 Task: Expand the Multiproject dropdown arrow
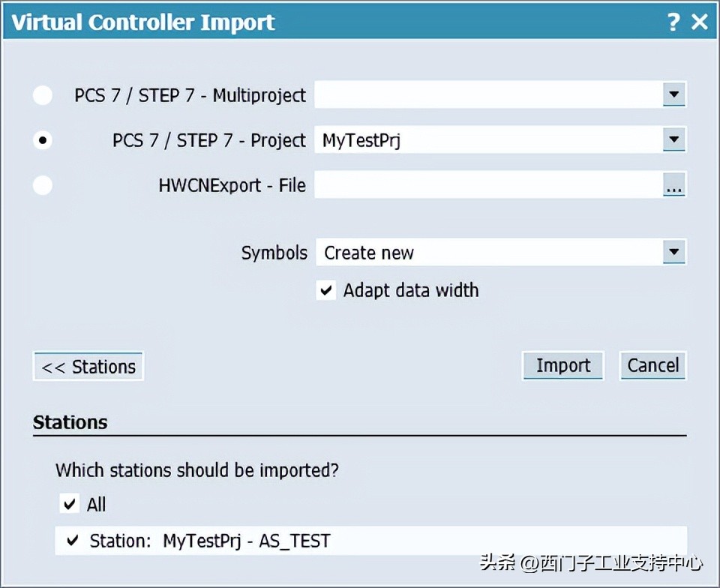pyautogui.click(x=674, y=94)
